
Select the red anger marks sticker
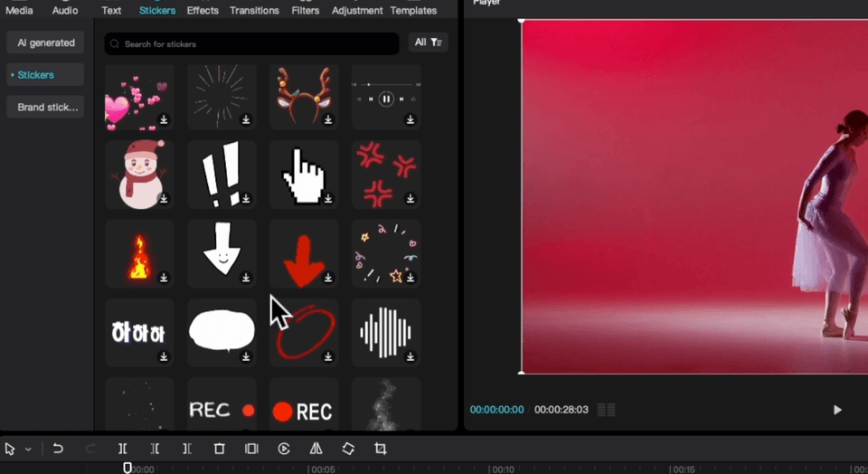pyautogui.click(x=386, y=175)
